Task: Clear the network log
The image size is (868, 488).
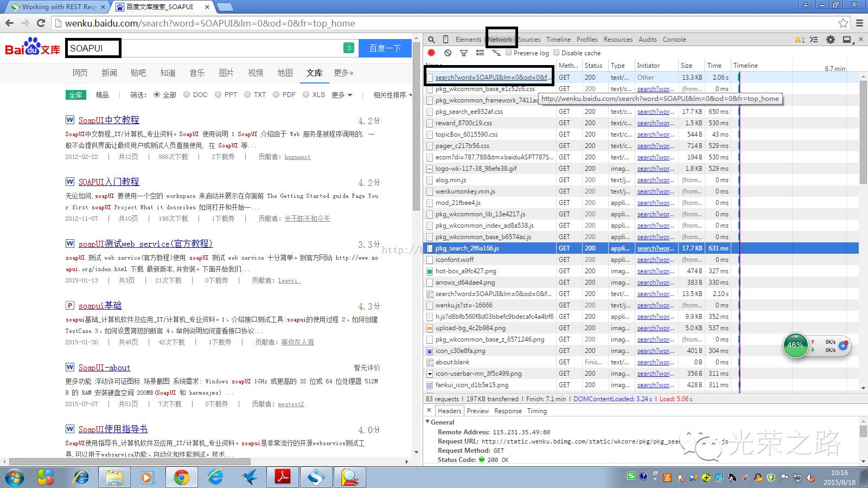Action: pos(448,53)
